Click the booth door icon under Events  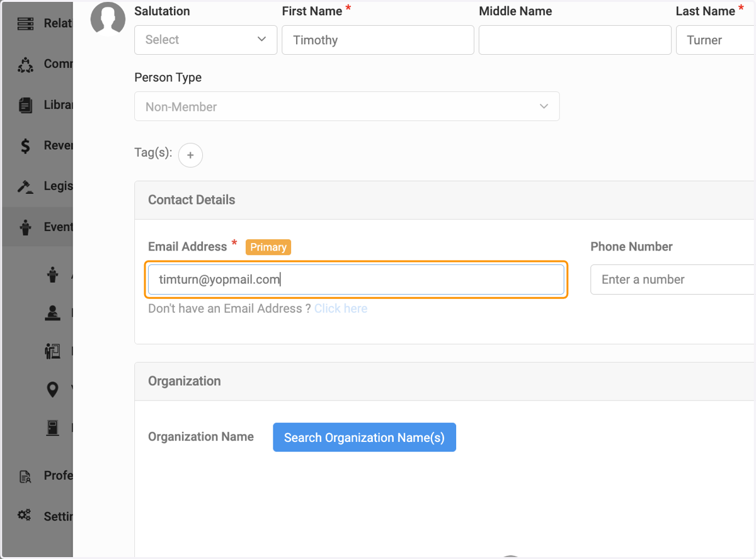tap(53, 428)
